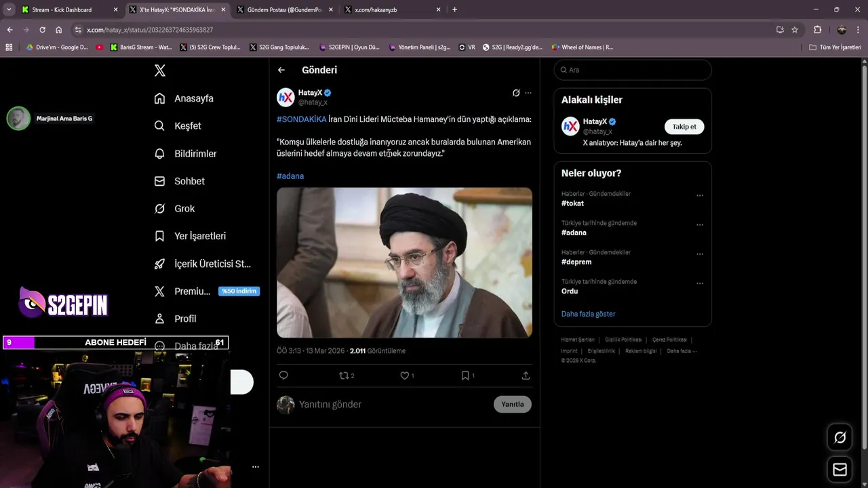Click the share post icon
The height and width of the screenshot is (488, 868).
point(526,375)
